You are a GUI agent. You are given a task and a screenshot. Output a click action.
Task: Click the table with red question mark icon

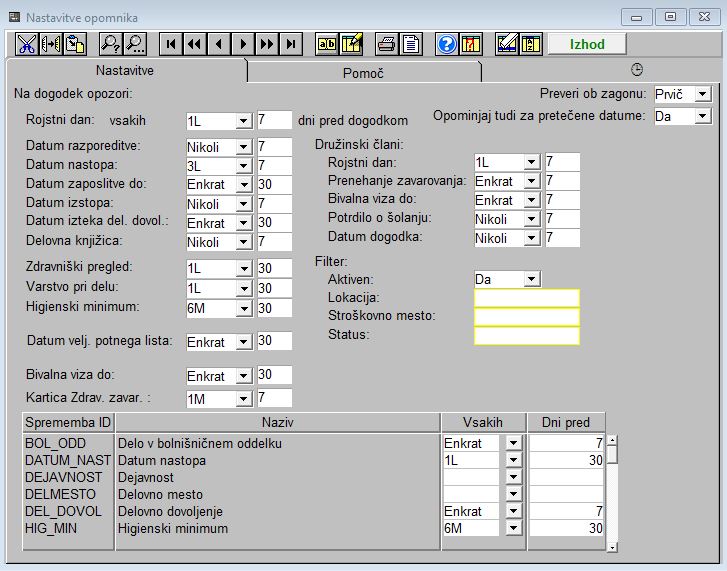[x=471, y=44]
